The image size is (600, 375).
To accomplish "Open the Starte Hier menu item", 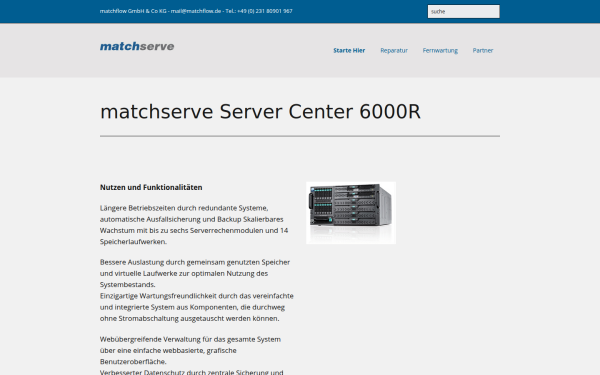I will point(349,50).
